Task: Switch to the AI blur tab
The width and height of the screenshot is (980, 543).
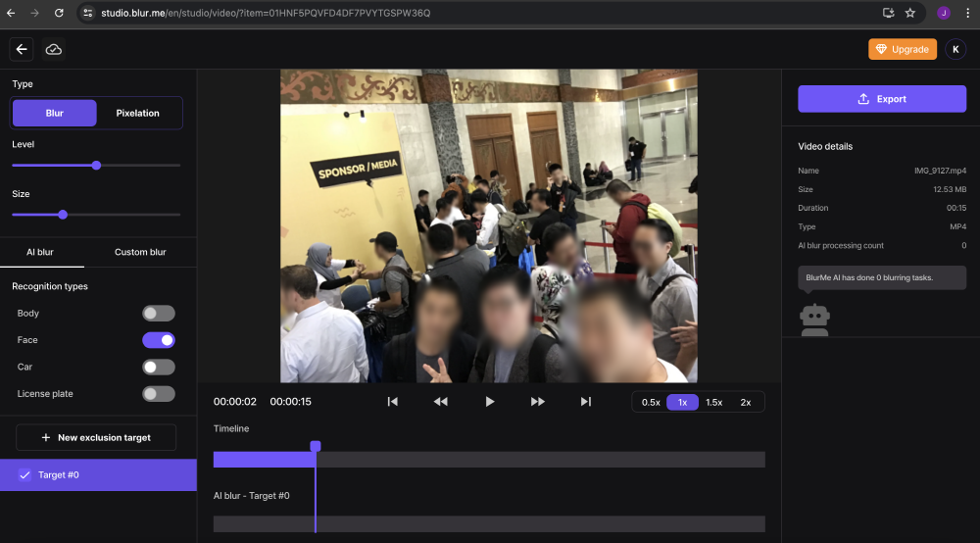Action: tap(40, 252)
